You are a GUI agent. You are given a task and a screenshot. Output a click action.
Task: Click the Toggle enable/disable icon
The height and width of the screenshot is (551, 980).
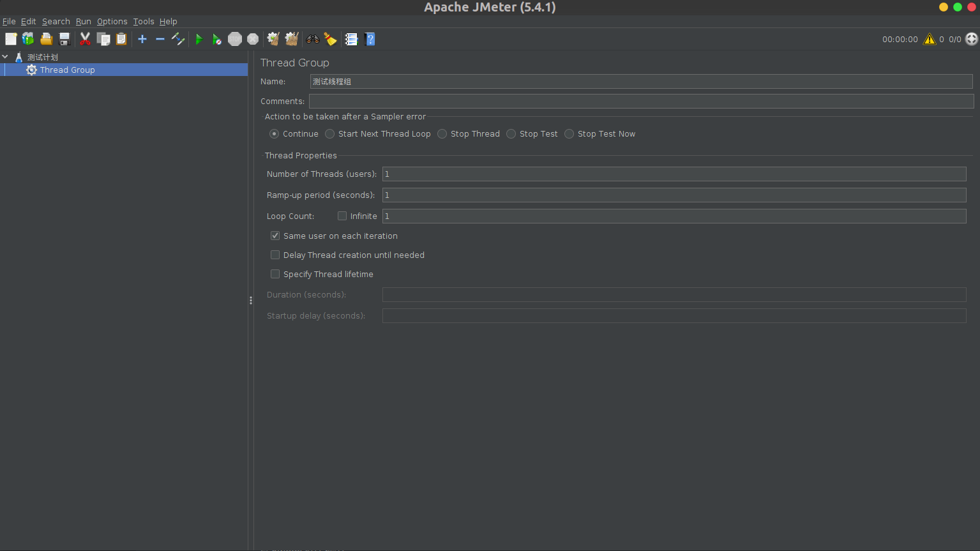(178, 39)
